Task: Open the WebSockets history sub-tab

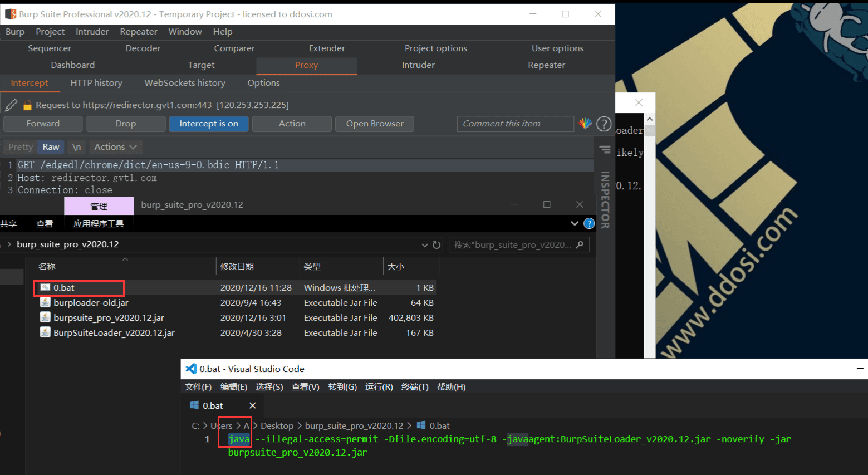Action: [x=185, y=83]
